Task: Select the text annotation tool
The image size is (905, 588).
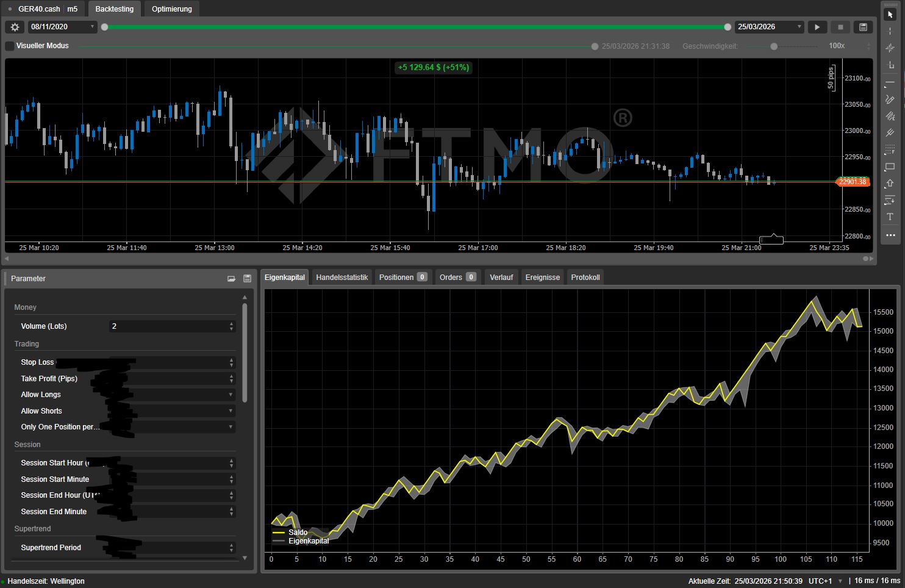Action: (890, 217)
